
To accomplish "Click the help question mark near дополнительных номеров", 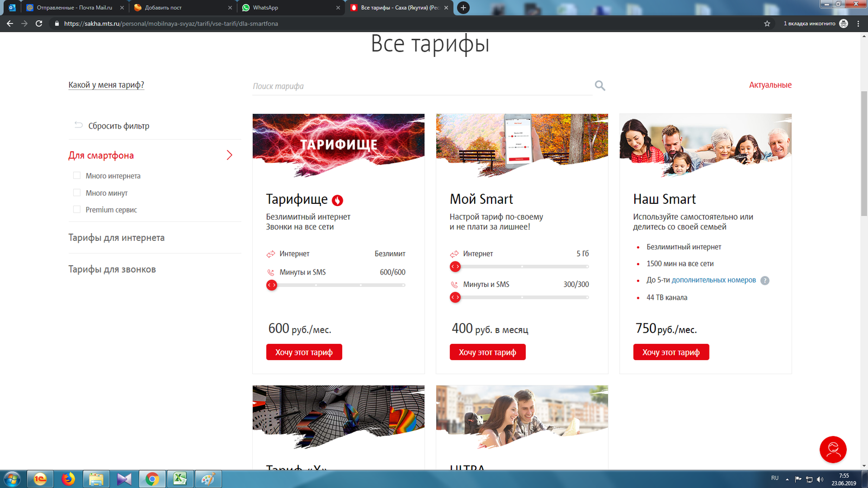I will [765, 280].
